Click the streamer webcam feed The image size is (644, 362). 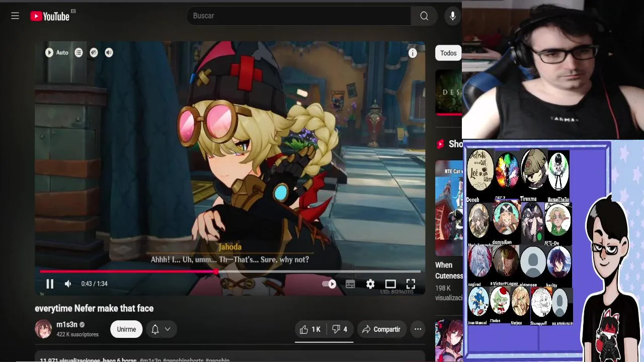click(x=553, y=69)
